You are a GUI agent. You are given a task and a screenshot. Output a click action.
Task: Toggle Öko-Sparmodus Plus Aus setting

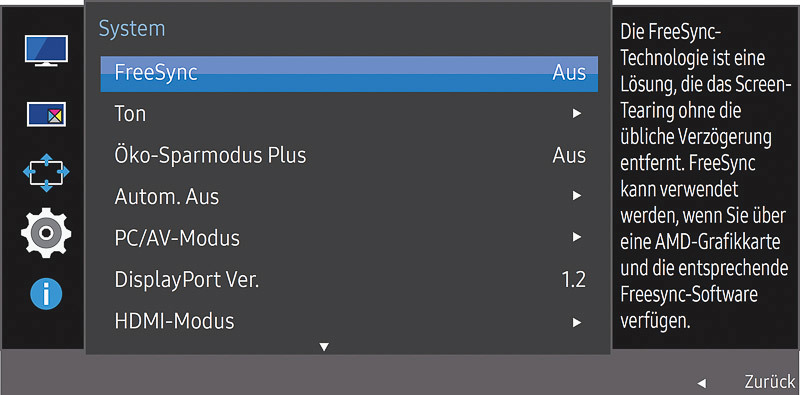click(569, 156)
